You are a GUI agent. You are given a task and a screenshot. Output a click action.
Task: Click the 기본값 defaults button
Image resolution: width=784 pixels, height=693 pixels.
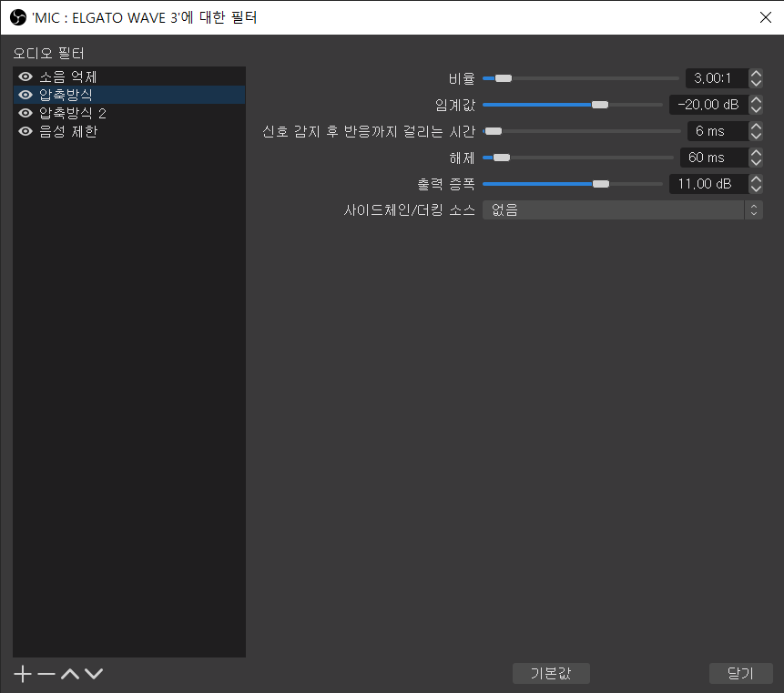(551, 674)
